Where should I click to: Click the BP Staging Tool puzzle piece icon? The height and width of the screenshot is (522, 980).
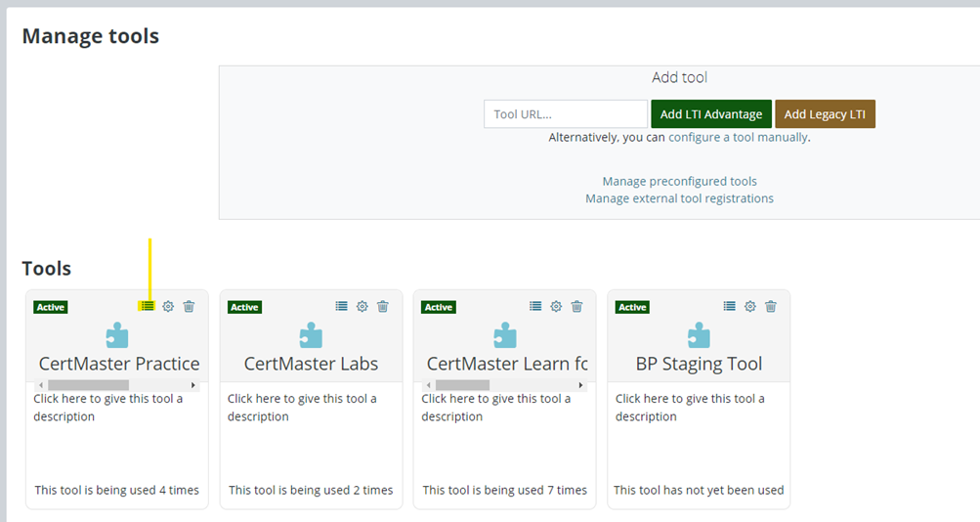[x=699, y=335]
